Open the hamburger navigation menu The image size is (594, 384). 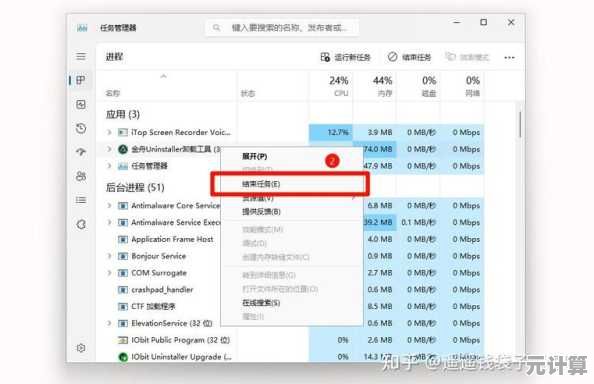tap(81, 56)
